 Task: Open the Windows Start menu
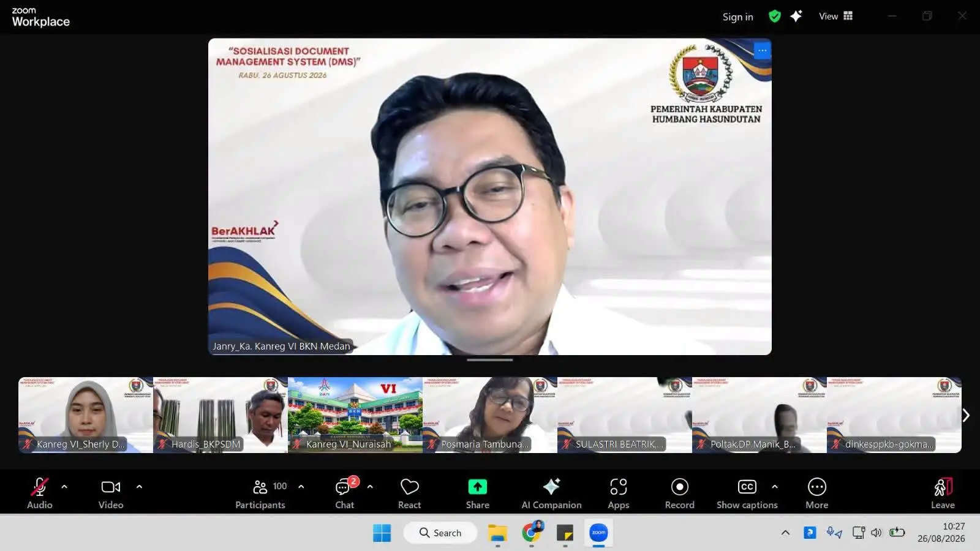382,533
